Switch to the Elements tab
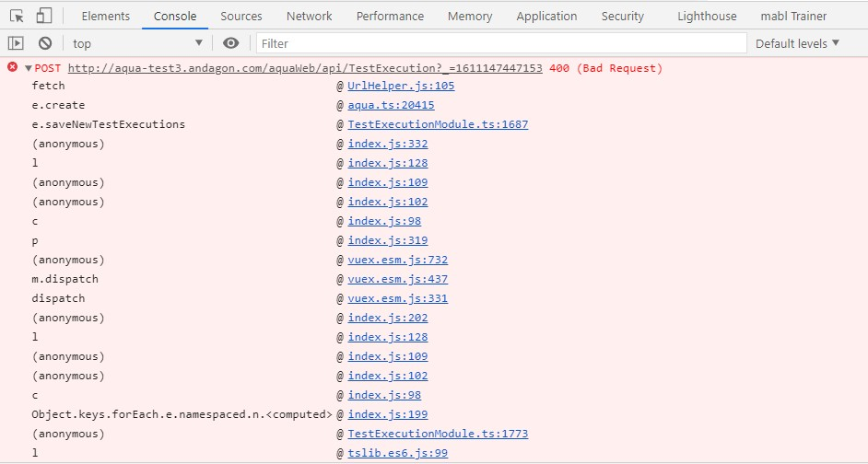This screenshot has width=868, height=464. pos(105,17)
